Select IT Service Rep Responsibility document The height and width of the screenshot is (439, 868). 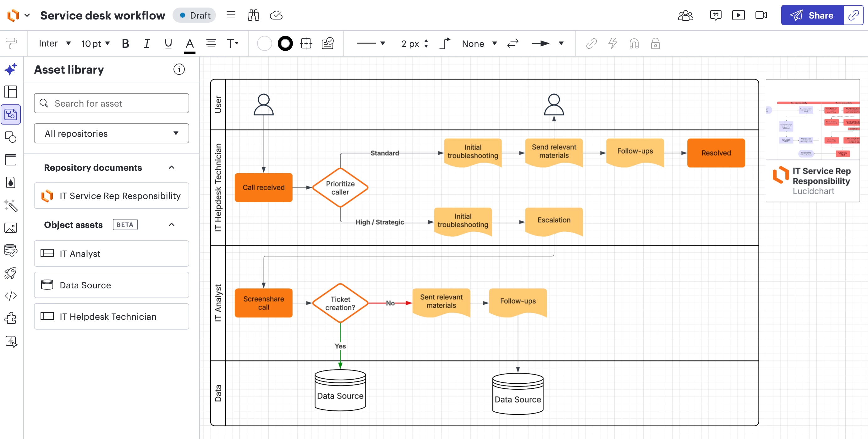click(111, 196)
